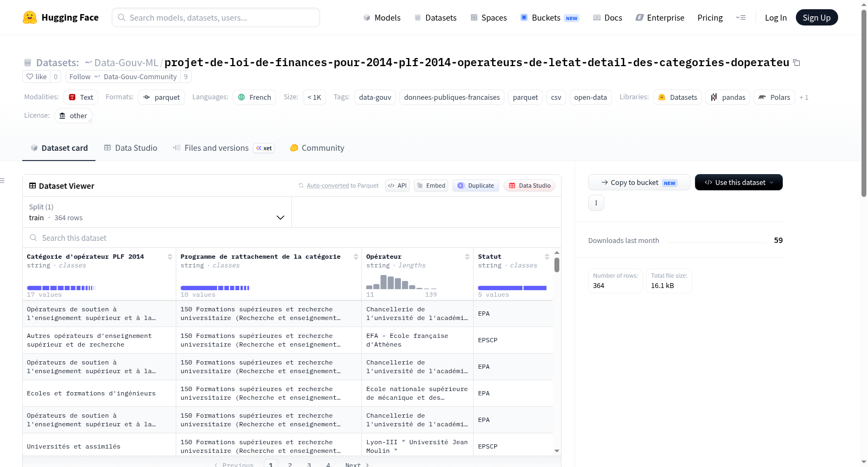Open the Files and versions tab
Screen dimensions: 868x467
(224, 148)
